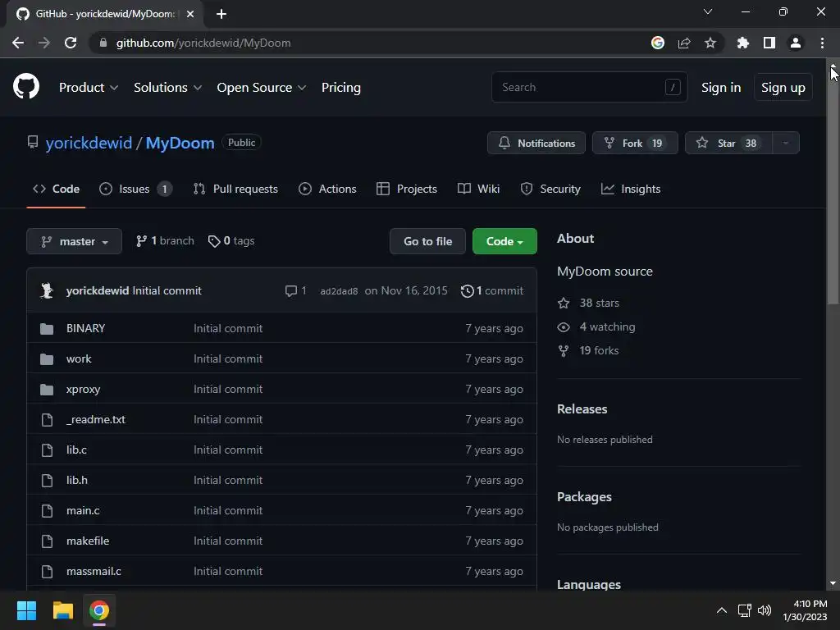The width and height of the screenshot is (840, 630).
Task: Open the Chrome profile avatar icon
Action: pyautogui.click(x=796, y=43)
